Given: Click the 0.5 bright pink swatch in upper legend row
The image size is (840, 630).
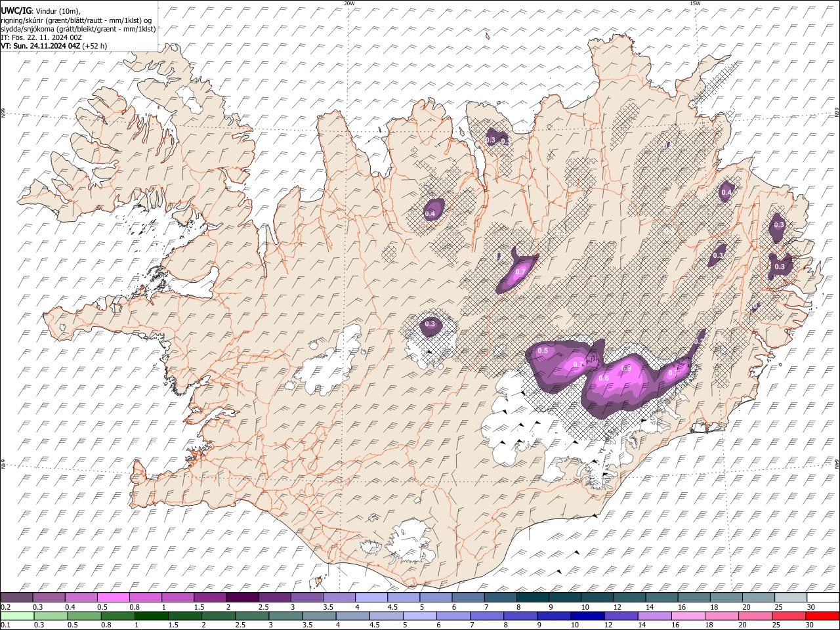Looking at the screenshot, I should 113,598.
